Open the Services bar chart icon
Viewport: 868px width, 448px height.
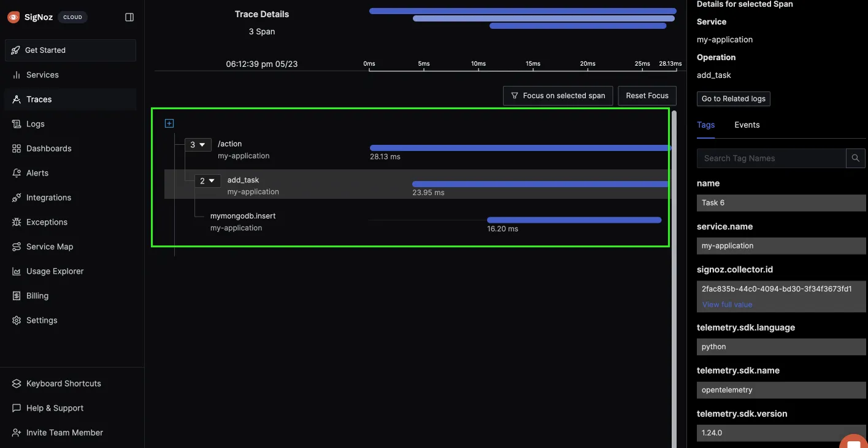17,75
